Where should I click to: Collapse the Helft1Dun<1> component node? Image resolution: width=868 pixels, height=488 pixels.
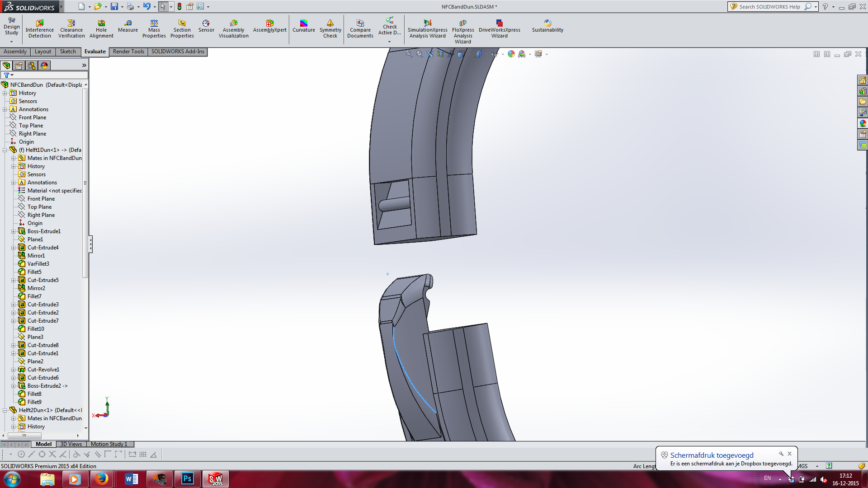click(5, 150)
